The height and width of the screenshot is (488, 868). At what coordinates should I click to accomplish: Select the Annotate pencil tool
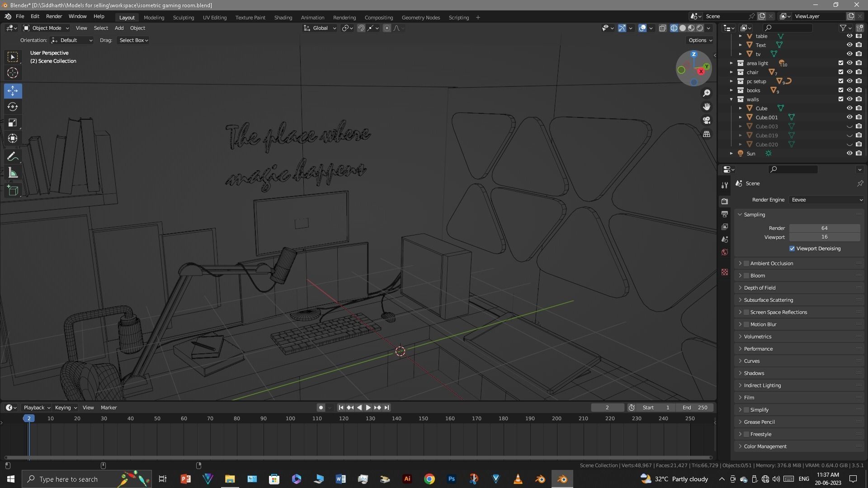tap(13, 157)
